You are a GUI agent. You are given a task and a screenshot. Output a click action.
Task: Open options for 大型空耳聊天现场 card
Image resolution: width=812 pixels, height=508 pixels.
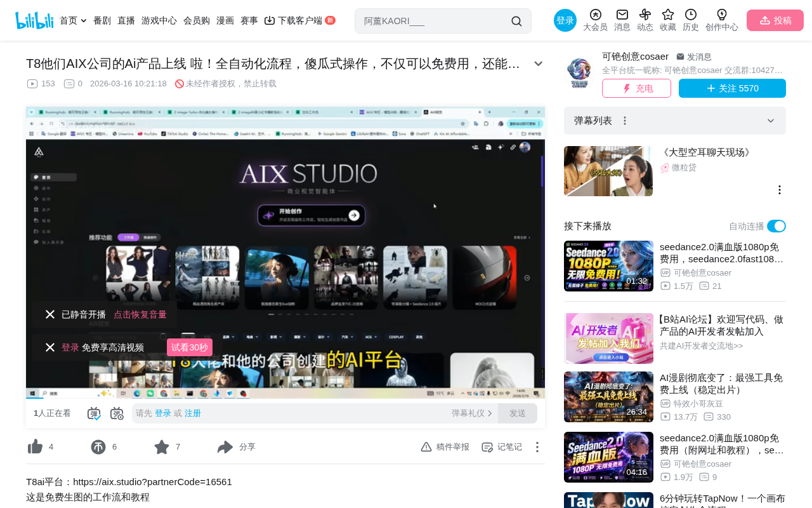[x=780, y=190]
